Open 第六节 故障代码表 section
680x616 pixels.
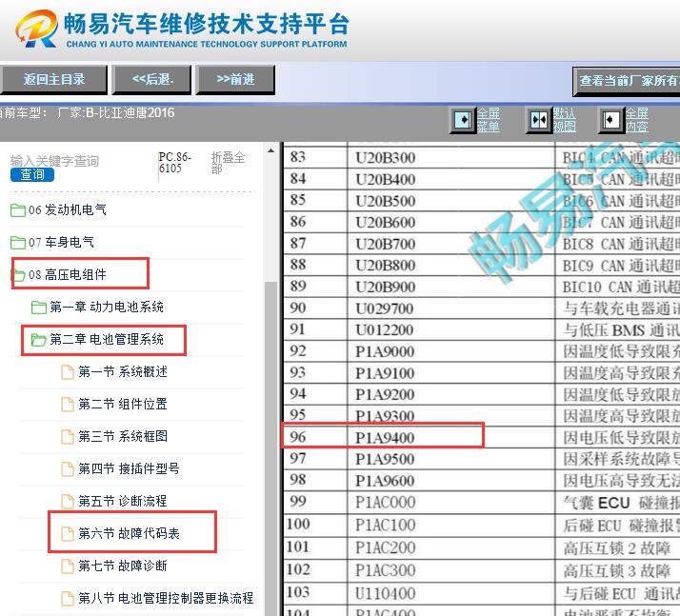[x=129, y=533]
